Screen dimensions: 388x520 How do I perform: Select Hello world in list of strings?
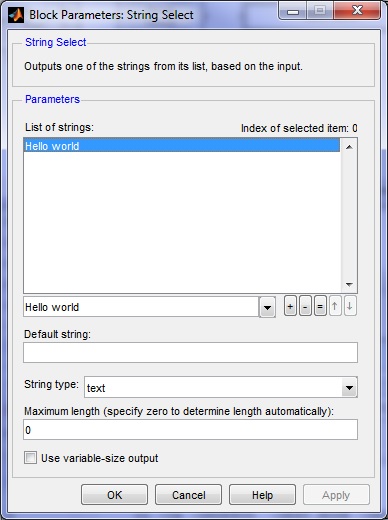pos(182,146)
